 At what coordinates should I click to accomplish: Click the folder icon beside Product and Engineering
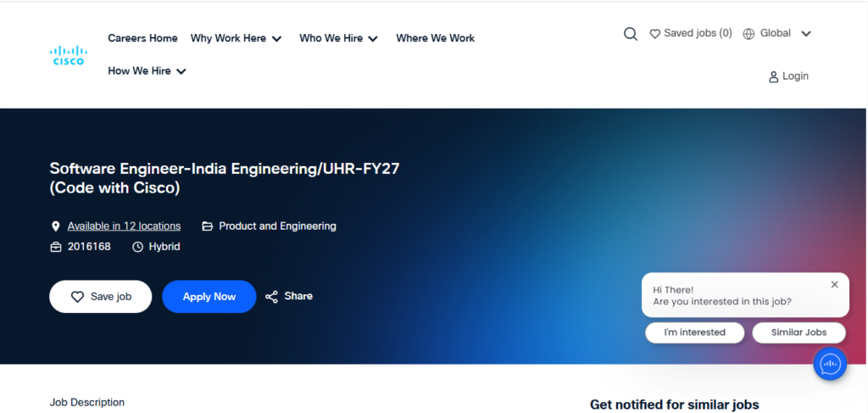click(x=207, y=226)
